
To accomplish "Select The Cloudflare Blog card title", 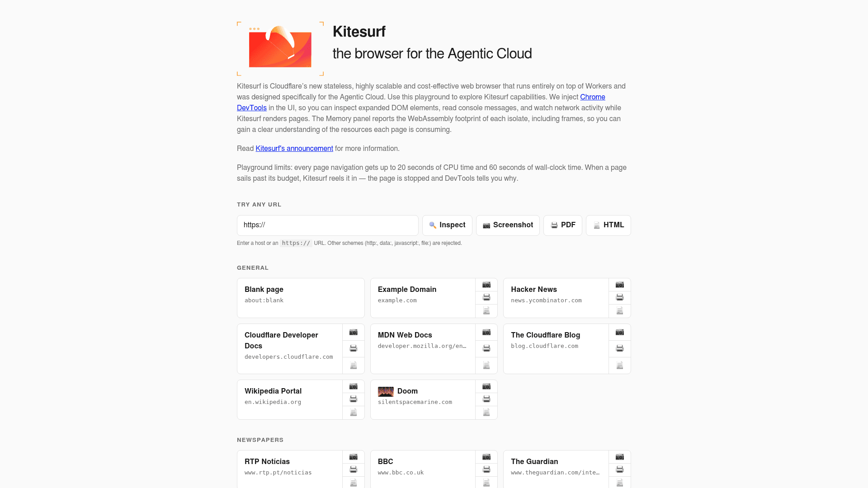I will coord(546,335).
